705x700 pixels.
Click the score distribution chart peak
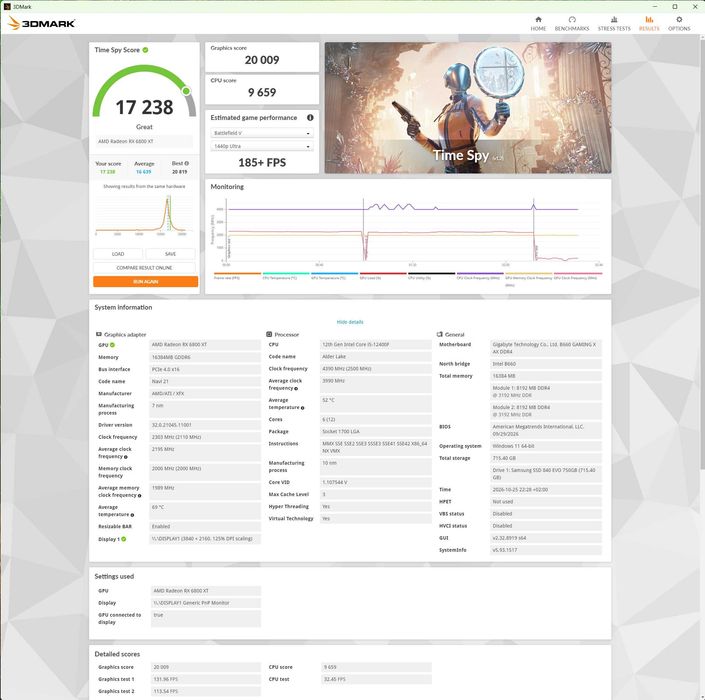point(167,202)
